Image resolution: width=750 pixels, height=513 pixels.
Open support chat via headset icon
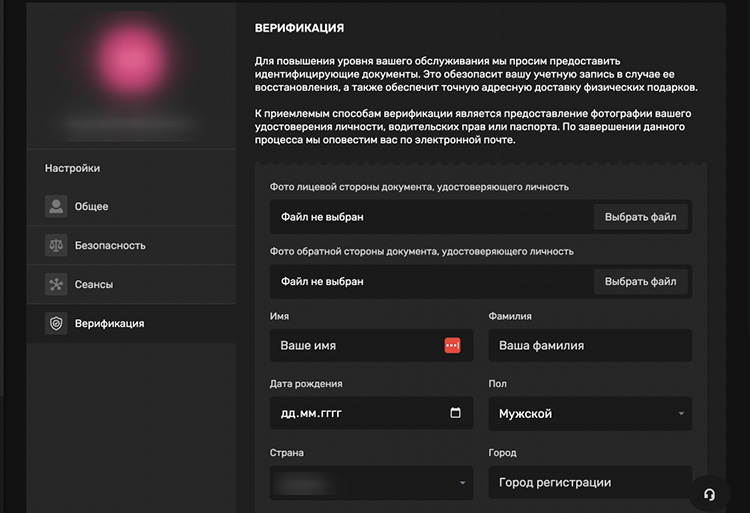[x=709, y=494]
